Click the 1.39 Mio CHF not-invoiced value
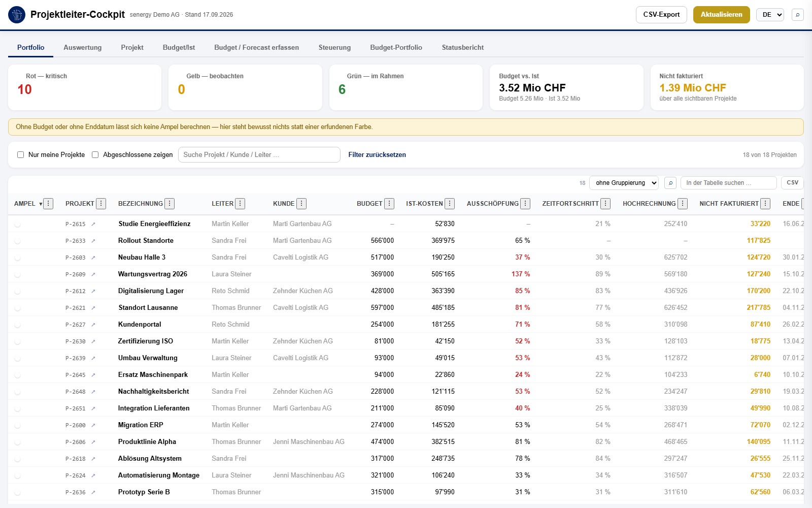The image size is (812, 508). pyautogui.click(x=693, y=88)
